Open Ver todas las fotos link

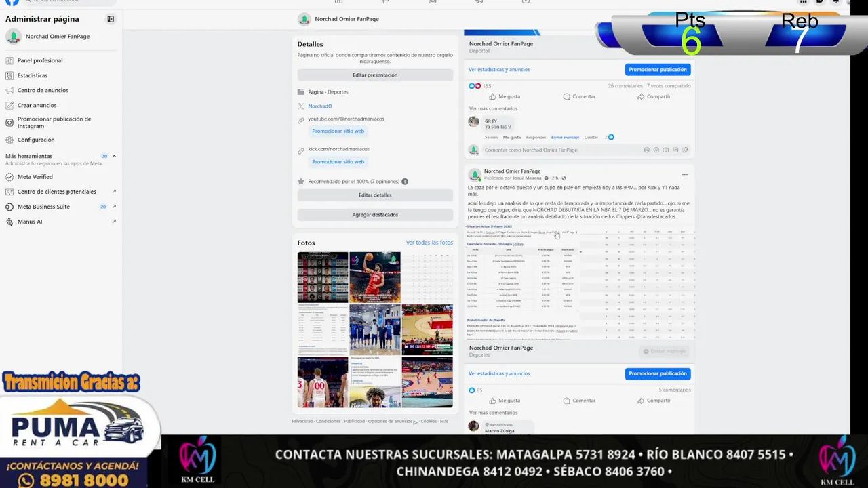429,243
